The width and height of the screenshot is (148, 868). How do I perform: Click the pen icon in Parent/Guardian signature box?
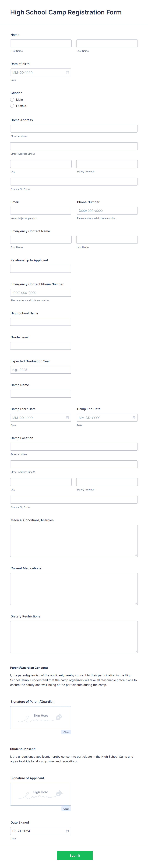[59, 717]
